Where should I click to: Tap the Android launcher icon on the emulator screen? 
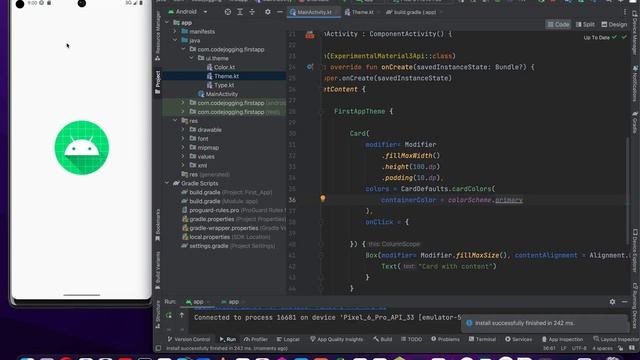82,148
